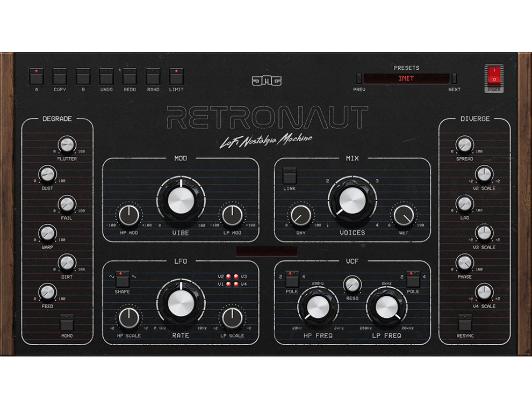Click the HP MOD knob
The image size is (532, 408).
pos(129,215)
